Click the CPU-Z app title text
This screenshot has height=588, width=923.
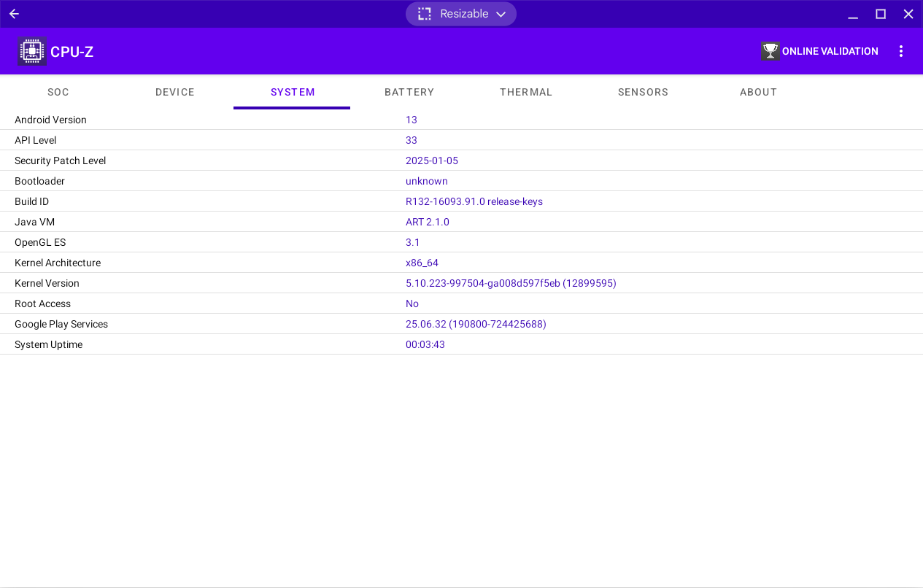point(72,52)
